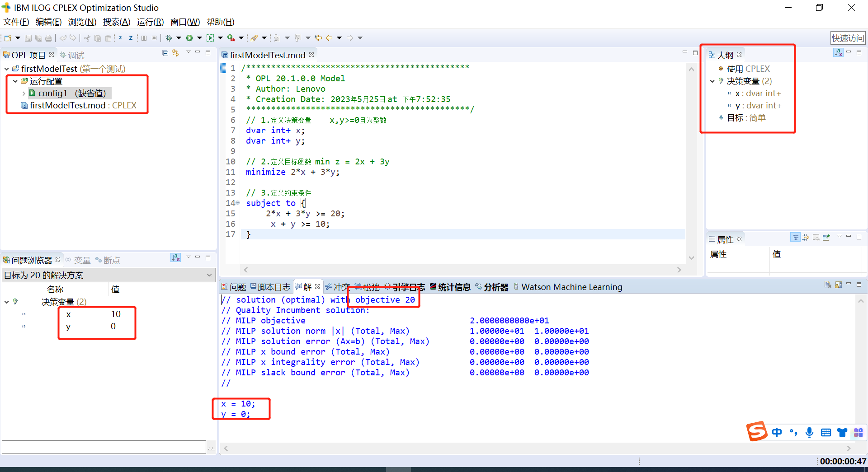
Task: Toggle alphabetical sort in the Outline panel
Action: (839, 53)
